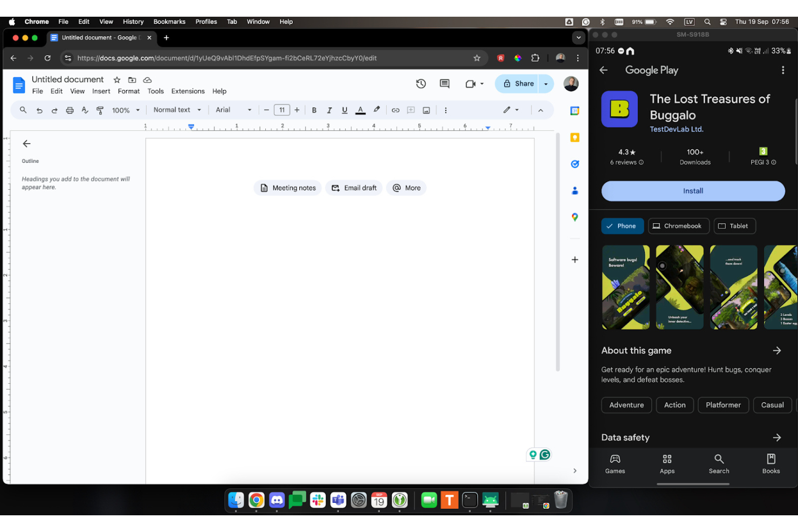Open Chrome's History menu in menu bar

[x=133, y=22]
